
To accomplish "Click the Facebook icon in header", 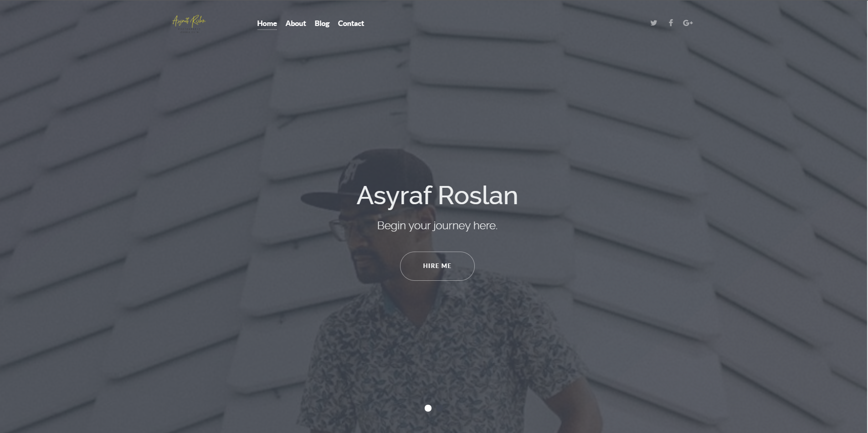I will pos(671,23).
